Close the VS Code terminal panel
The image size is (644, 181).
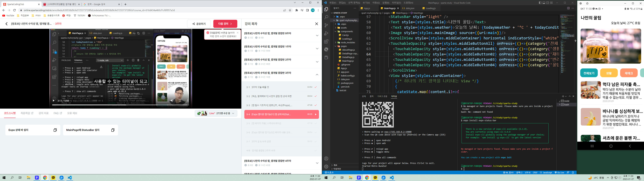click(x=573, y=96)
